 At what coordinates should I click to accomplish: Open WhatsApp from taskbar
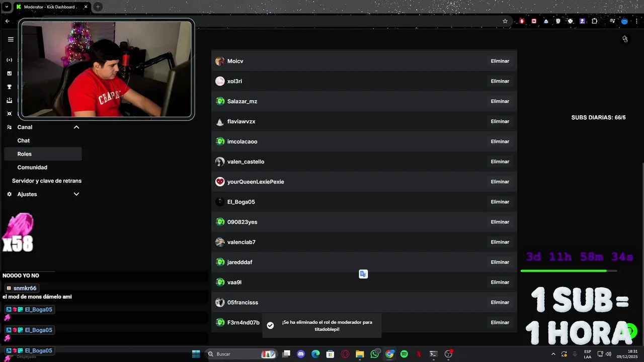[374, 354]
